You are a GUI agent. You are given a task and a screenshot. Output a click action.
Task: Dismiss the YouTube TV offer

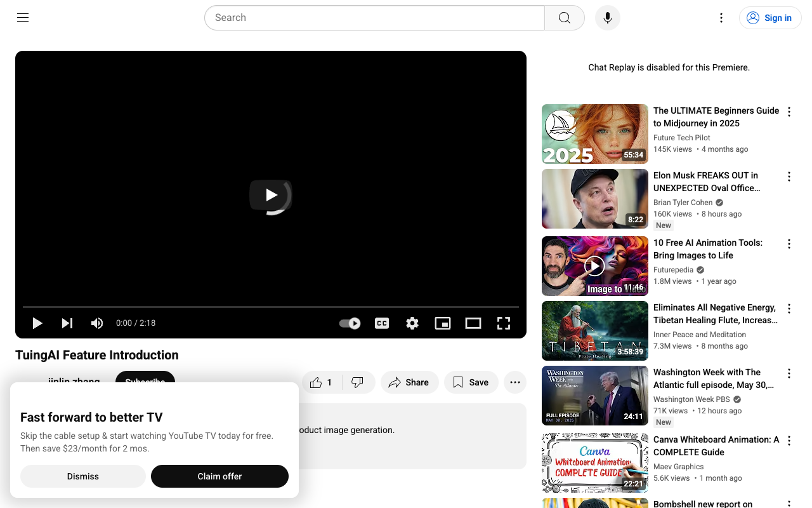(83, 476)
